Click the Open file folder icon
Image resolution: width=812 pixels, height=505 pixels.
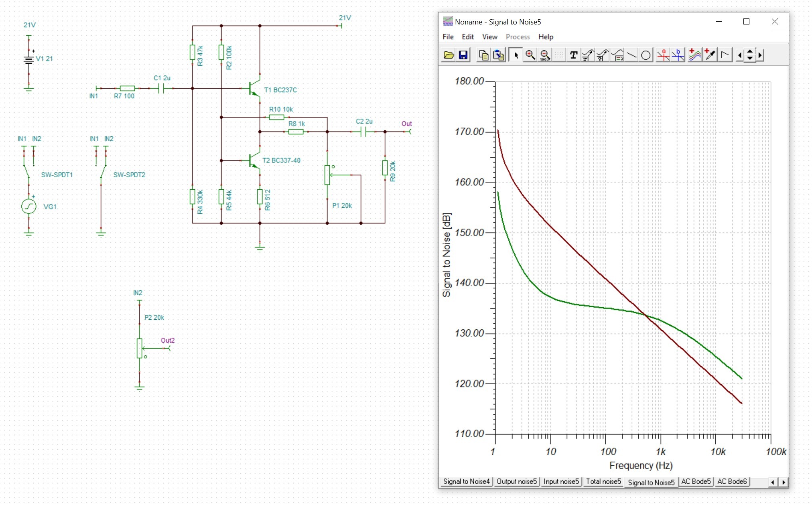click(449, 55)
